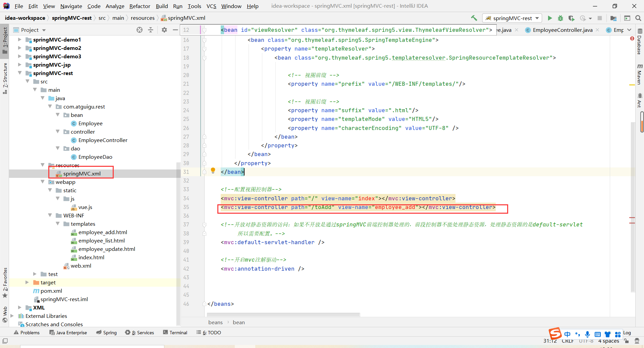644x348 pixels.
Task: Open the TODO tool window
Action: tap(209, 333)
